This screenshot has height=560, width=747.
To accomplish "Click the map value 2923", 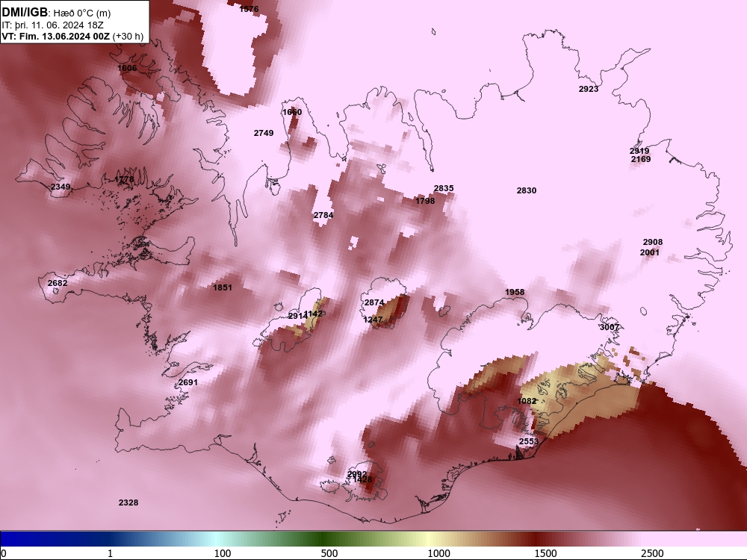I will click(589, 89).
